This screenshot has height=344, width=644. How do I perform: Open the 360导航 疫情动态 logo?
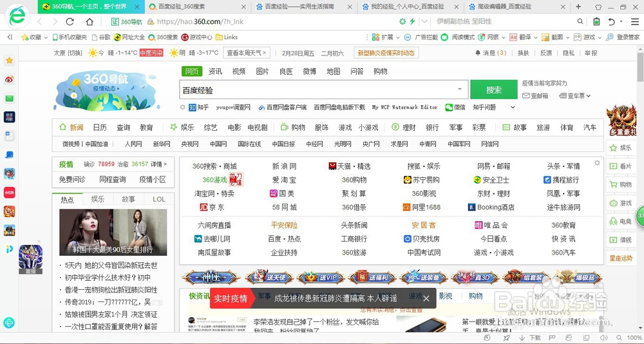click(x=106, y=90)
